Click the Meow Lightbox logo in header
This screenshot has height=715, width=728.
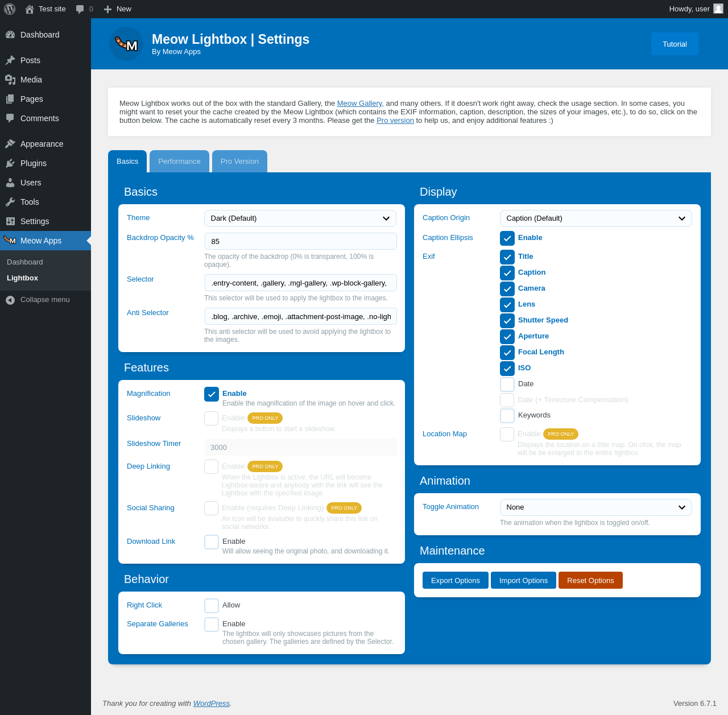tap(126, 44)
